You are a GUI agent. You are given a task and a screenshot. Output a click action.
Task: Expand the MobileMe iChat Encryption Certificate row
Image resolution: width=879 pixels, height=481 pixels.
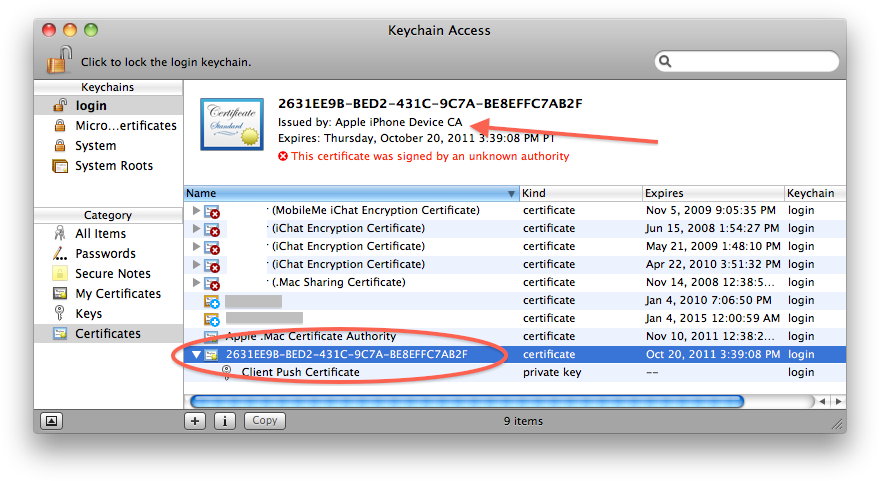click(x=196, y=210)
